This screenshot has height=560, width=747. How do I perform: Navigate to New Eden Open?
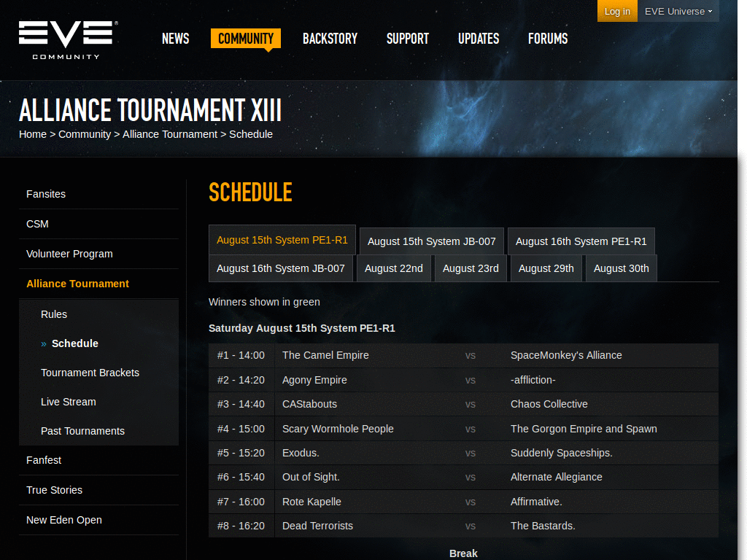click(63, 520)
